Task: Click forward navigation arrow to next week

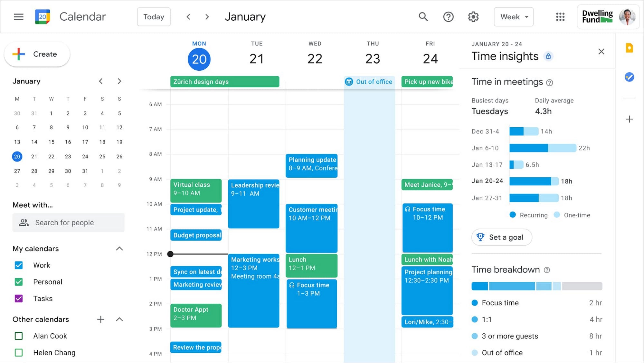Action: tap(206, 16)
